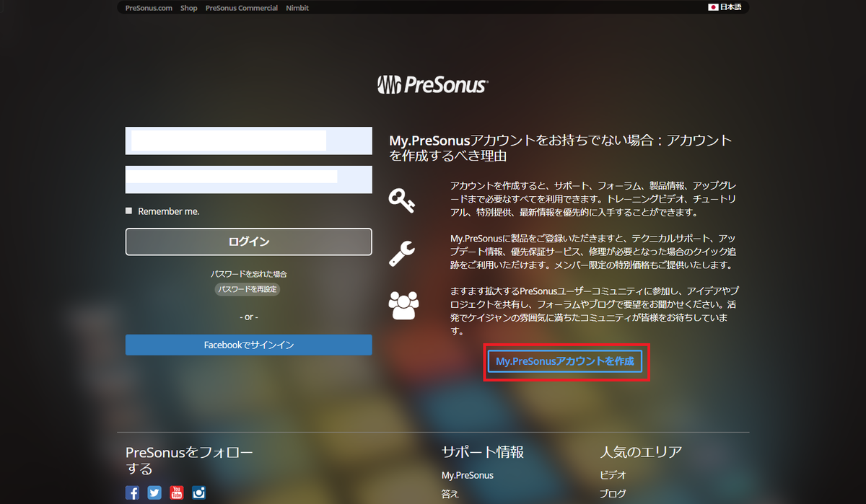The width and height of the screenshot is (866, 504).
Task: Click the パスワードを再設定 button
Action: [x=247, y=288]
